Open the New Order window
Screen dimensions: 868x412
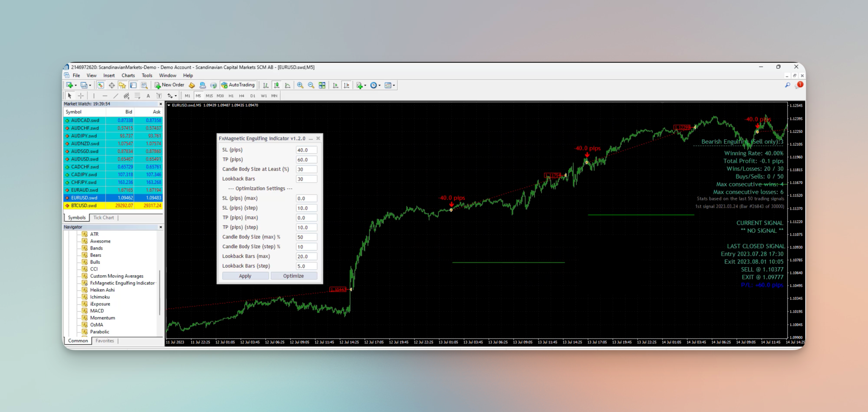point(169,85)
